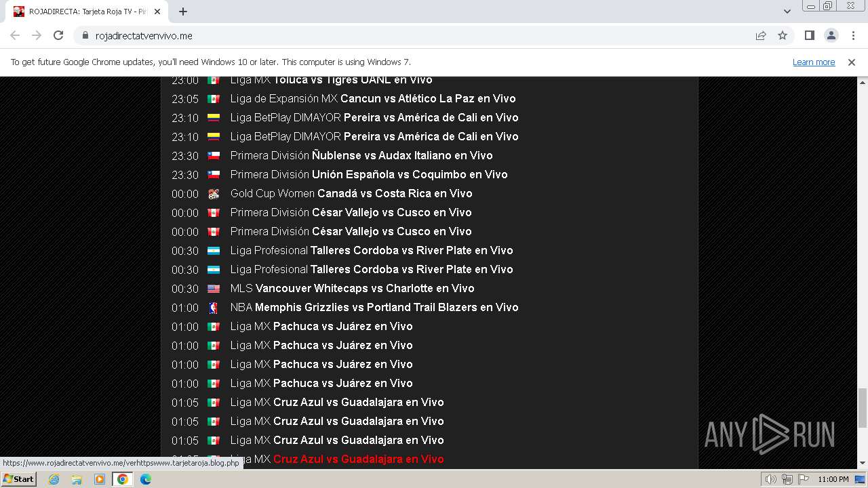This screenshot has width=868, height=488.
Task: Open Unión Española vs Coquimbo en Vivo
Action: click(x=410, y=174)
